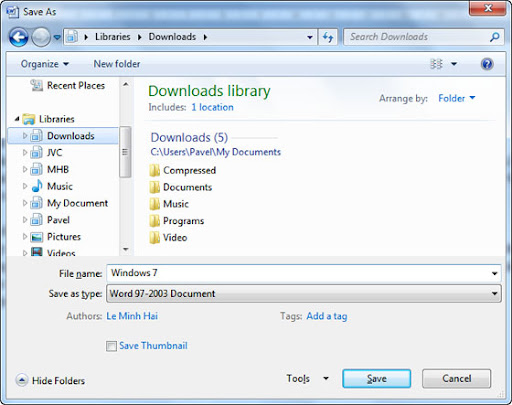Open the view options dropdown arrow

coord(454,64)
